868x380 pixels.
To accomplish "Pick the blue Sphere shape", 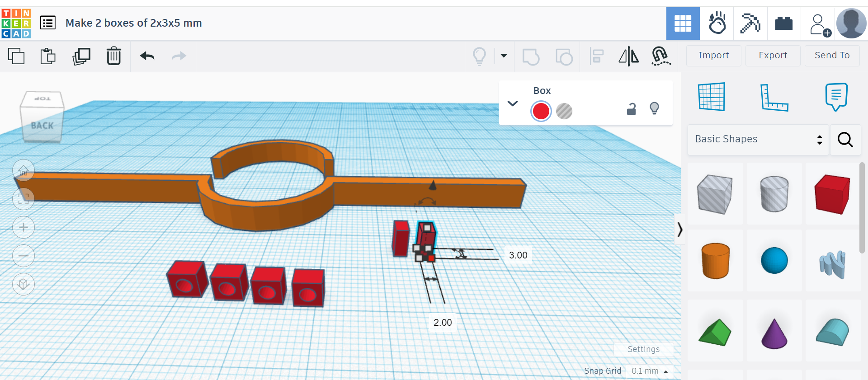I will 774,261.
